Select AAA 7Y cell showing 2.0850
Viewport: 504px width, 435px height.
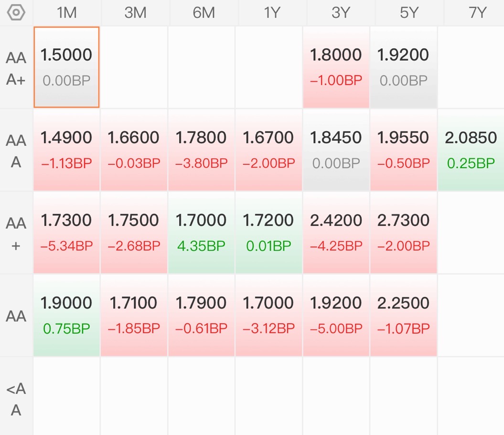[x=471, y=150]
